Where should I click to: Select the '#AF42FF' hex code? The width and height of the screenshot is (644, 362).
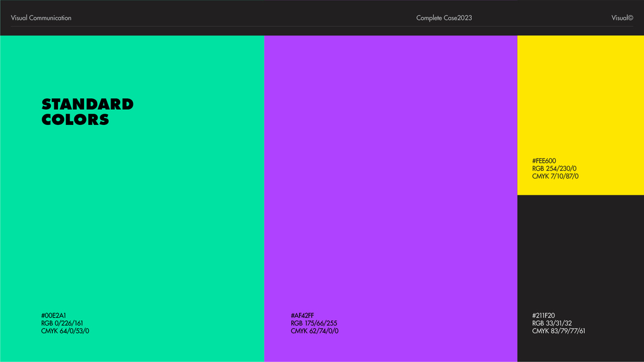[302, 316]
